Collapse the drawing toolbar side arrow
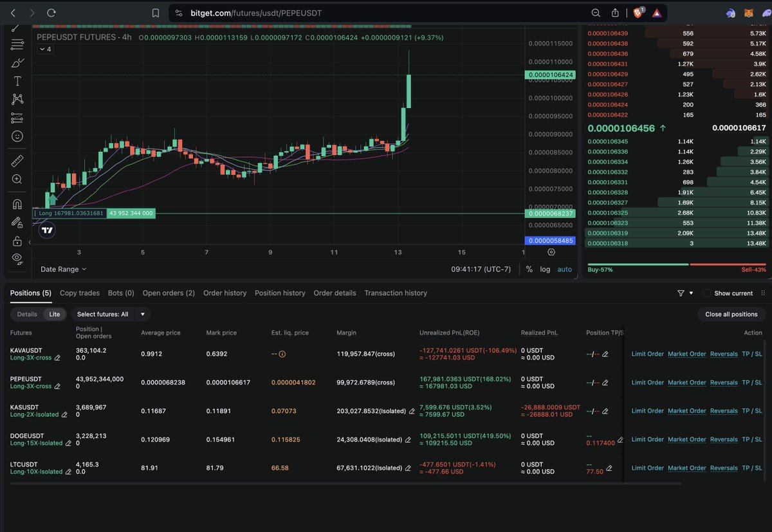The height and width of the screenshot is (532, 772). (x=29, y=243)
